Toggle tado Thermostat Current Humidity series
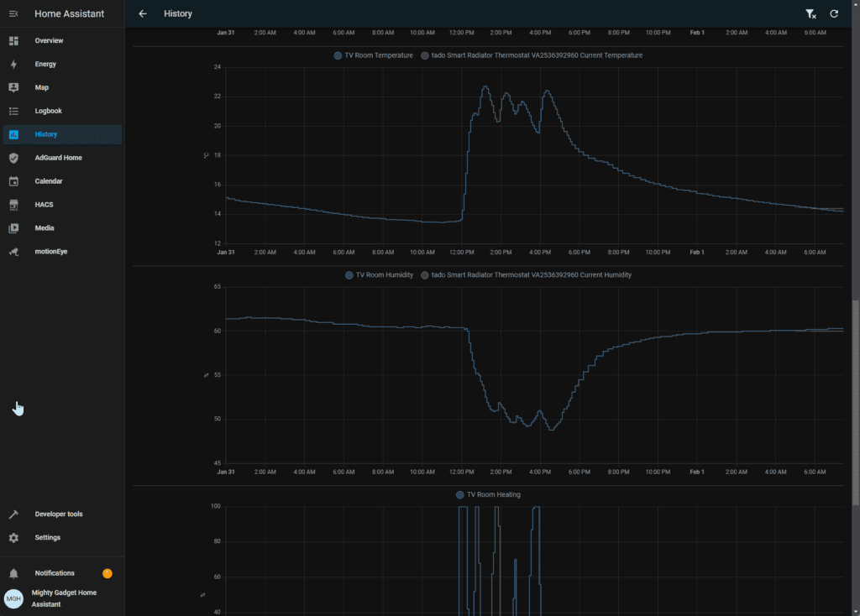860x616 pixels. click(x=525, y=275)
